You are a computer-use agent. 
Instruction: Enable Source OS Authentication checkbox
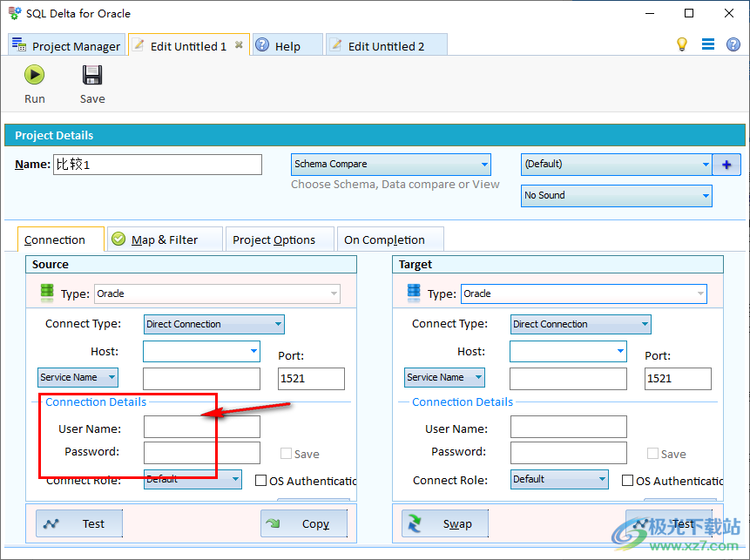click(260, 480)
